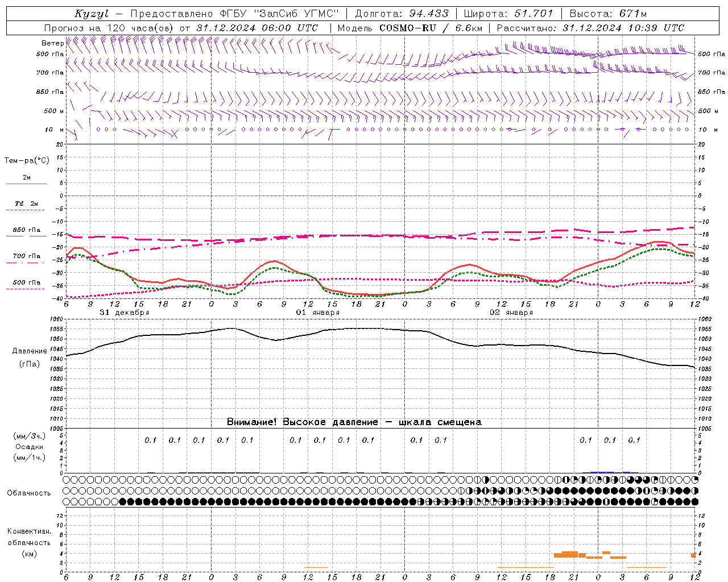Click the 01 января date label
This screenshot has height=582, width=728.
coord(317,313)
